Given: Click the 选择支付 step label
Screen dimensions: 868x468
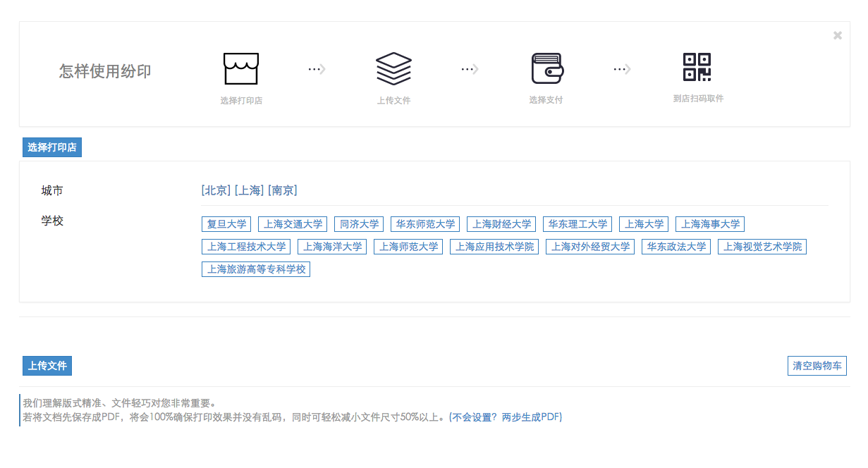Looking at the screenshot, I should 546,100.
